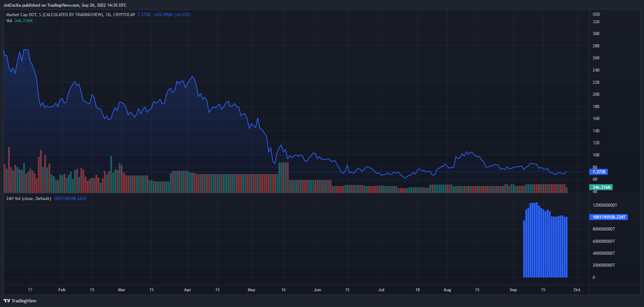Click the 24B price axis label
The height and width of the screenshot is (307, 644).
pos(596,70)
